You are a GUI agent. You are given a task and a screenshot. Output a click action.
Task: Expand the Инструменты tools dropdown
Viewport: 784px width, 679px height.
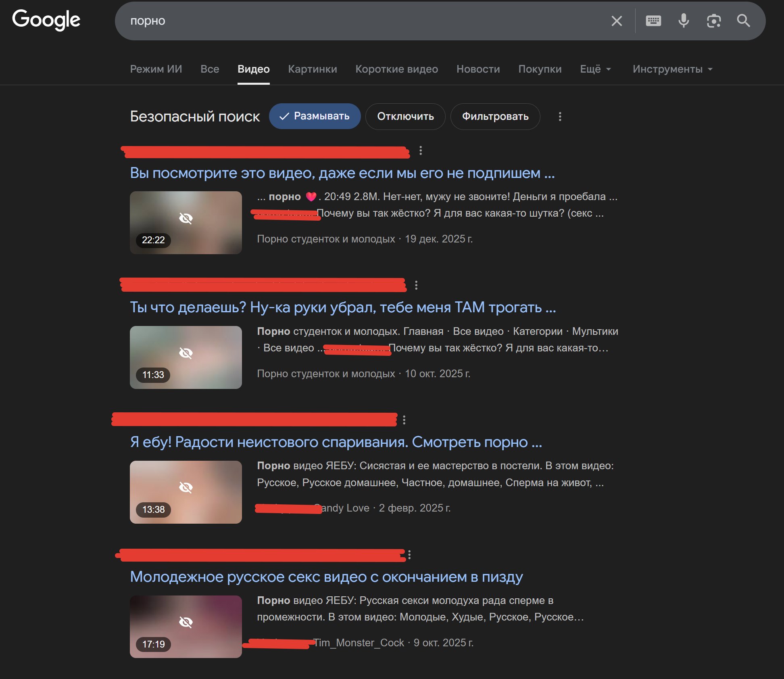(672, 69)
